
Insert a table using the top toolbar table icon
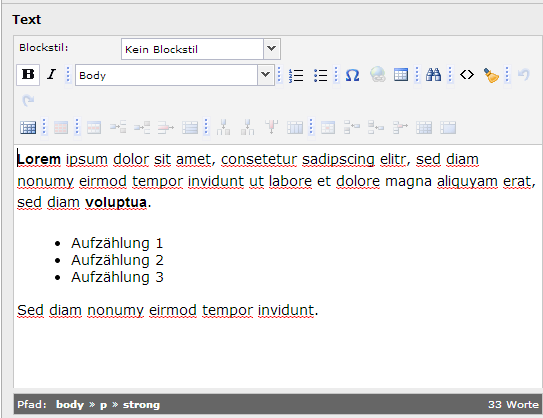click(401, 75)
